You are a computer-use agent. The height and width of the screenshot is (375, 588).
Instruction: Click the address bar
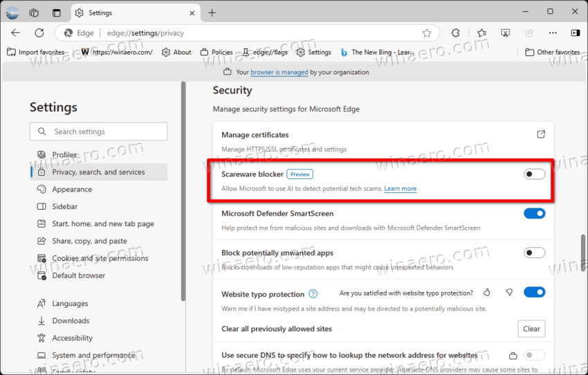coord(248,33)
